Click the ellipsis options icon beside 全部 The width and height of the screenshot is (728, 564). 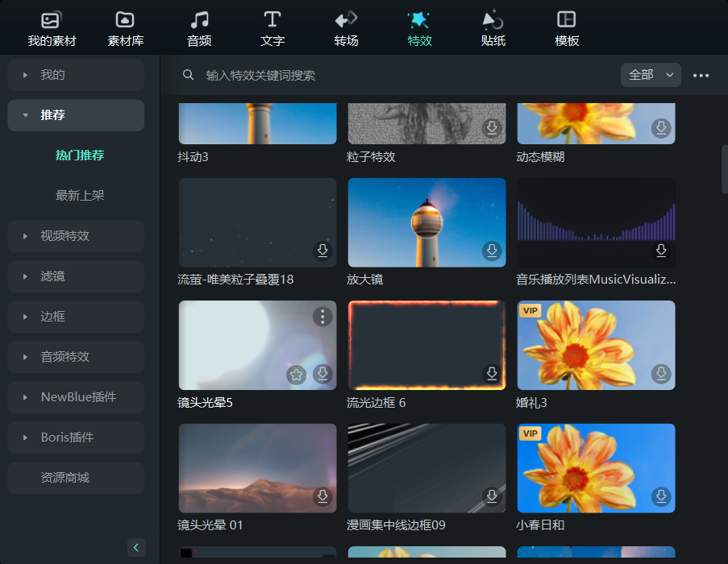pos(701,75)
